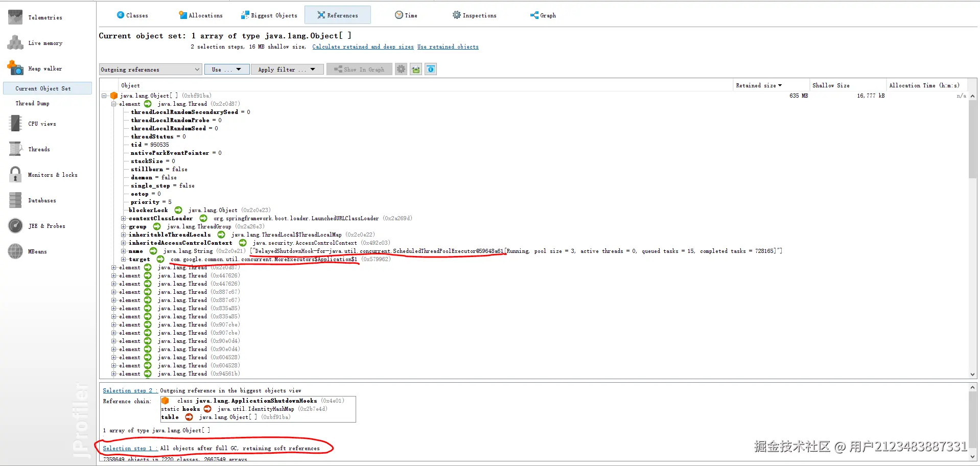Click the export view icon in toolbar
This screenshot has width=980, height=466.
(x=416, y=69)
